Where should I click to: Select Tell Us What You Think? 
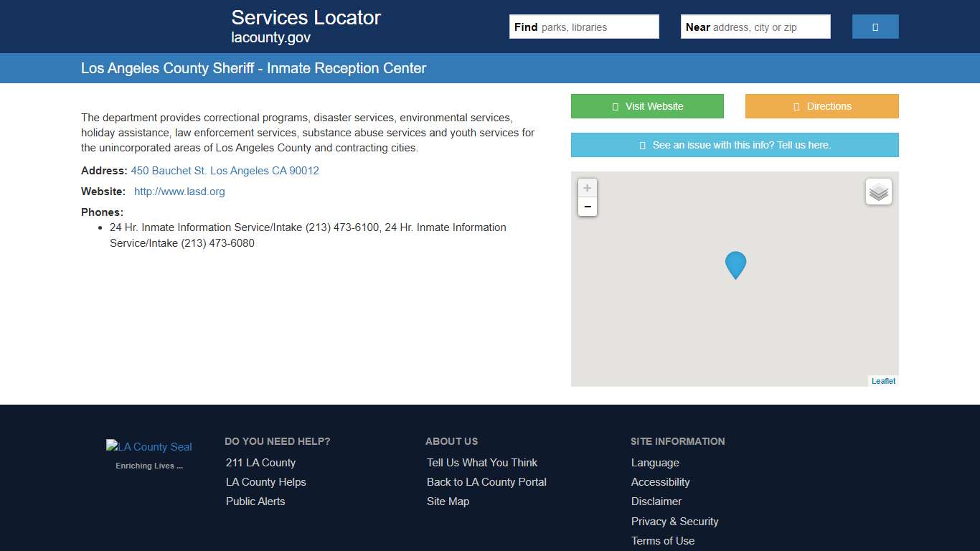tap(481, 463)
